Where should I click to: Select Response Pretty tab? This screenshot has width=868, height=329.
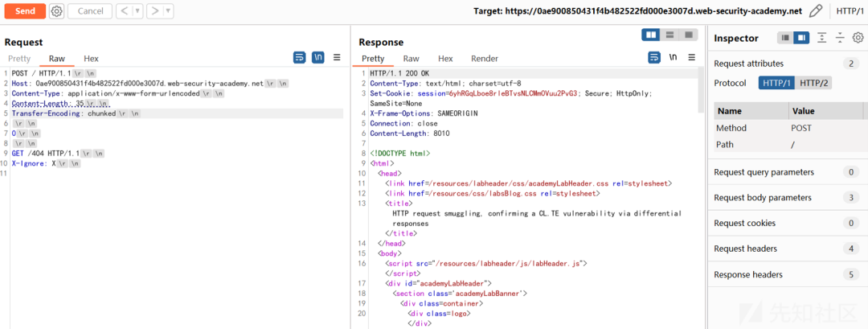(x=373, y=59)
